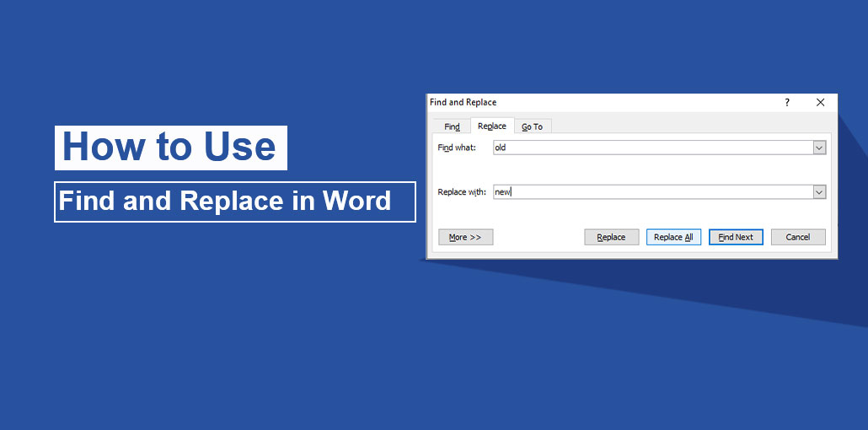868x430 pixels.
Task: Cancel the Find and Replace dialog
Action: point(798,237)
